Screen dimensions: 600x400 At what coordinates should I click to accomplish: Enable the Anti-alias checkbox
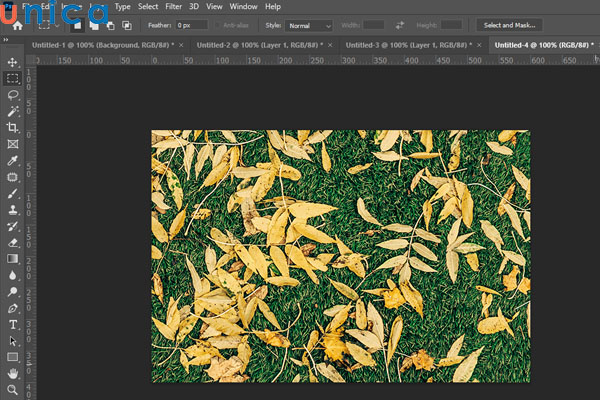[217, 24]
